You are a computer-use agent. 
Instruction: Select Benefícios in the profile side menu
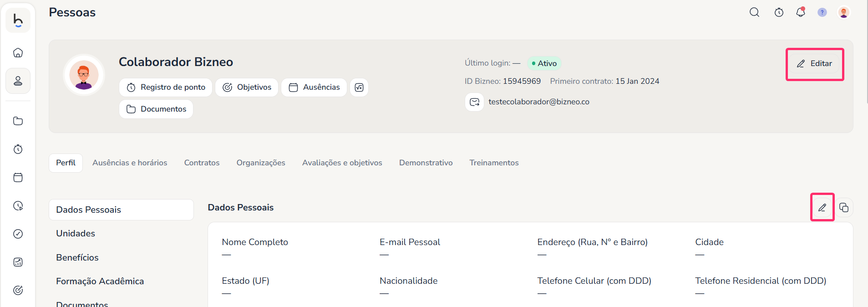click(77, 257)
